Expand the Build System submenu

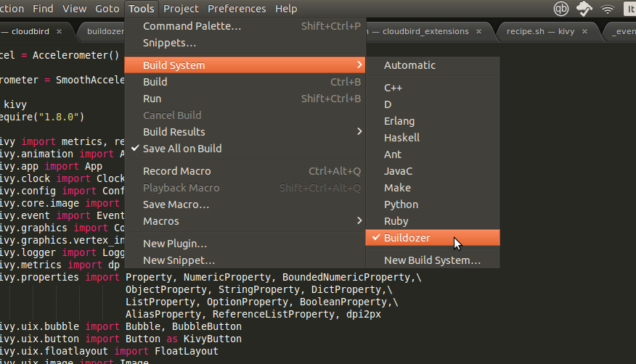tap(245, 65)
